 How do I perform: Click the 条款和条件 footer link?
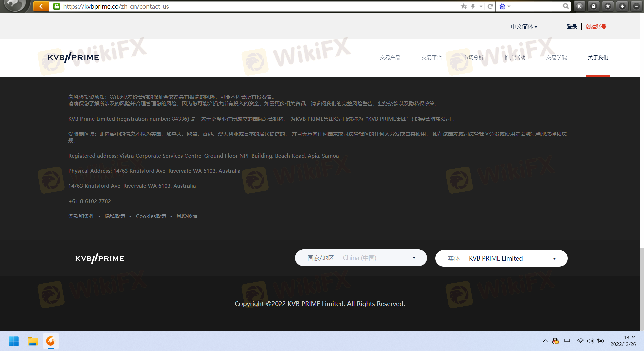point(81,216)
